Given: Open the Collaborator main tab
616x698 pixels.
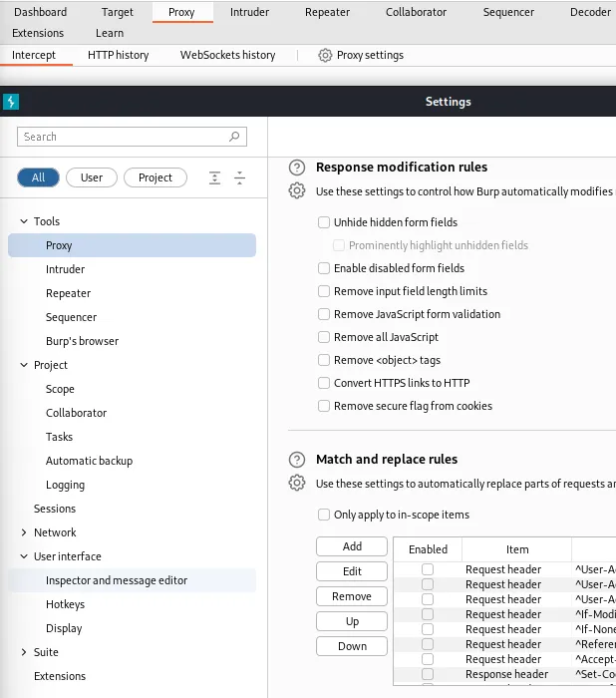Looking at the screenshot, I should (x=416, y=12).
